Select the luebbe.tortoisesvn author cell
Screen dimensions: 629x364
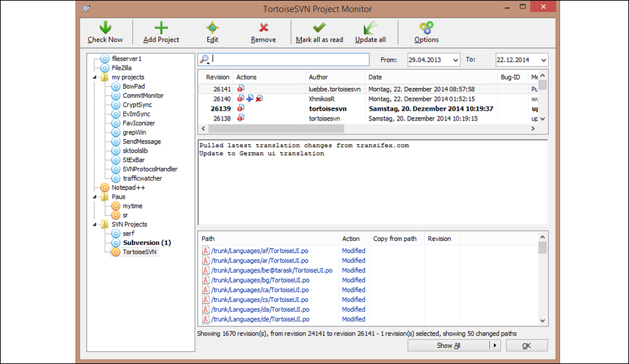(x=334, y=89)
